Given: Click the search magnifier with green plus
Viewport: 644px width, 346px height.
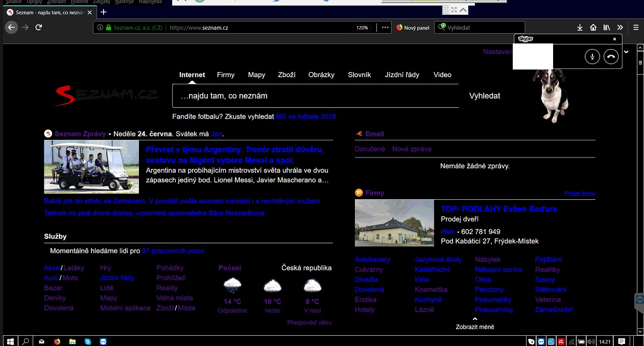Looking at the screenshot, I should (x=441, y=28).
